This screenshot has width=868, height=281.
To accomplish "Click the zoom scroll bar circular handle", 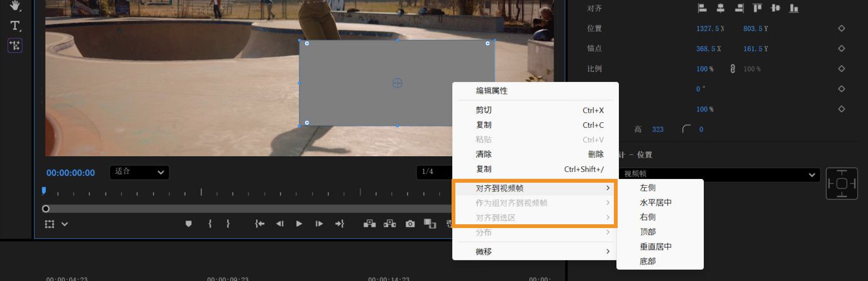I will [46, 209].
